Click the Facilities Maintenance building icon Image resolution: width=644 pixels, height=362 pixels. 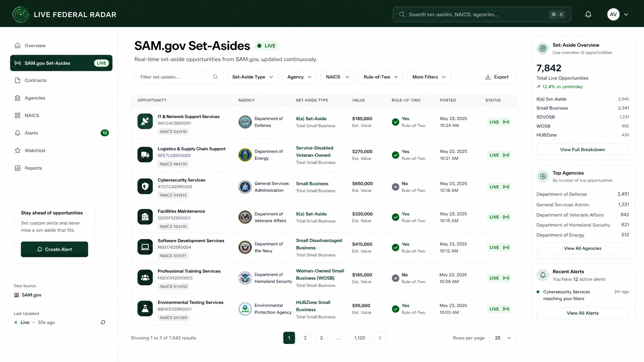point(145,217)
